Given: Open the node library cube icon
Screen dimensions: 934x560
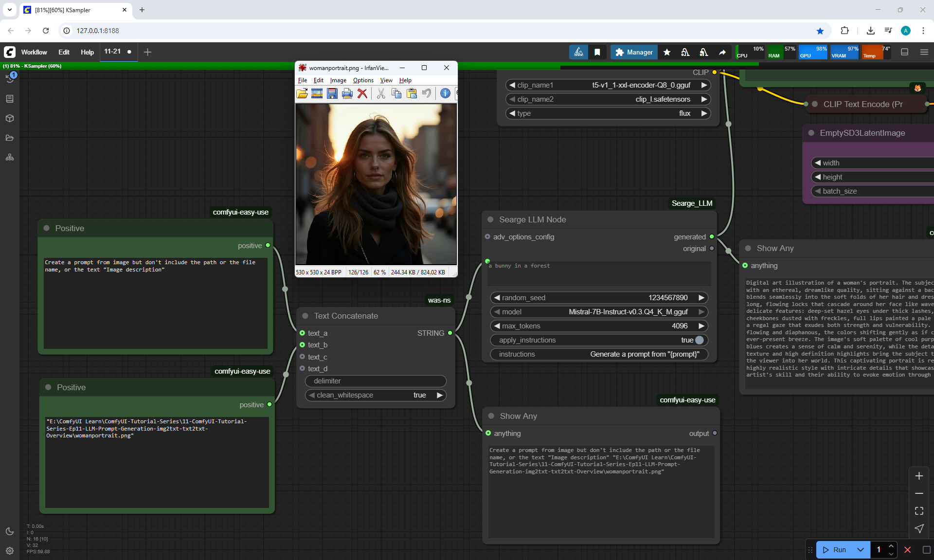Looking at the screenshot, I should pos(10,118).
